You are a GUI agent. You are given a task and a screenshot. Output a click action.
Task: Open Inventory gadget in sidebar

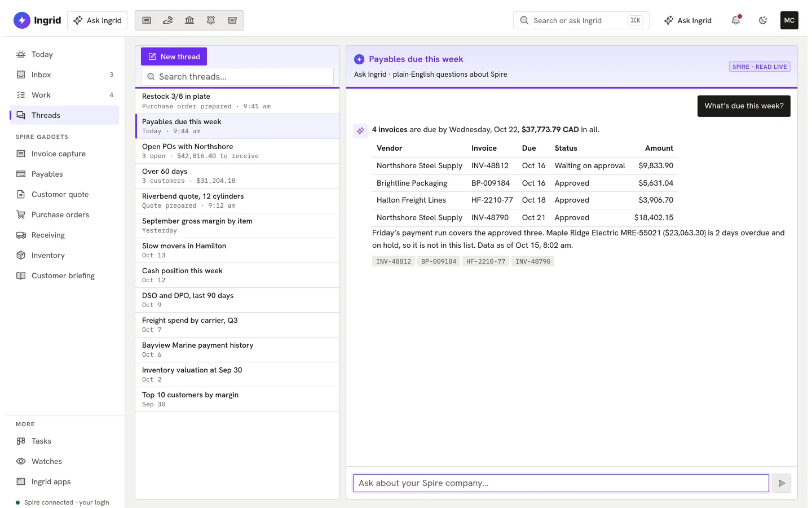[64, 255]
